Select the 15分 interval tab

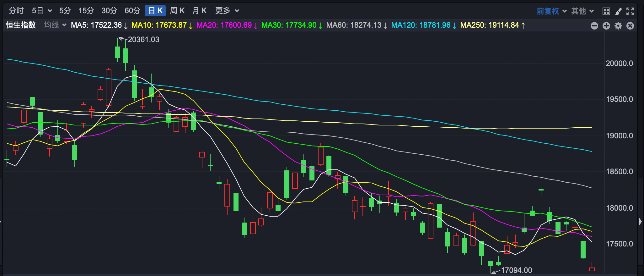coord(86,11)
